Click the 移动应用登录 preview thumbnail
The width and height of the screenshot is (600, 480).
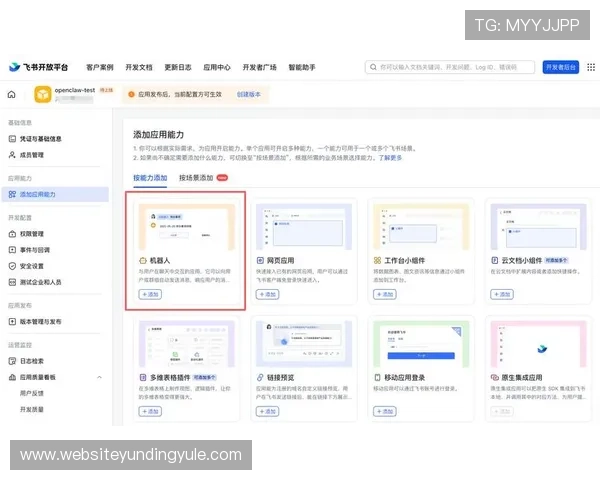pos(421,344)
